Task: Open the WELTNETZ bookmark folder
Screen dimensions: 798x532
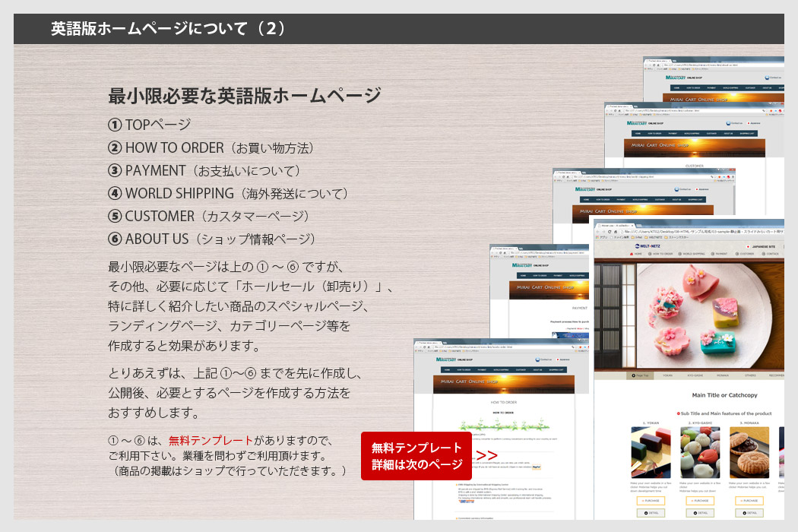Action: tap(654, 237)
